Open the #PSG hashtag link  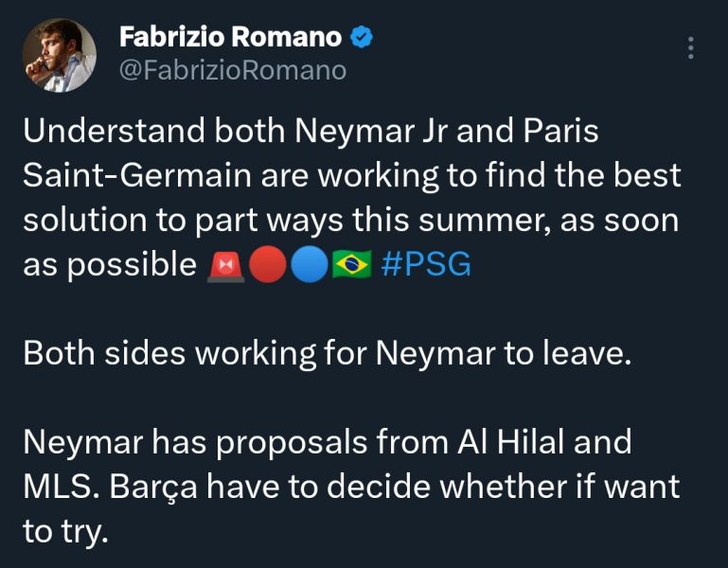(424, 266)
